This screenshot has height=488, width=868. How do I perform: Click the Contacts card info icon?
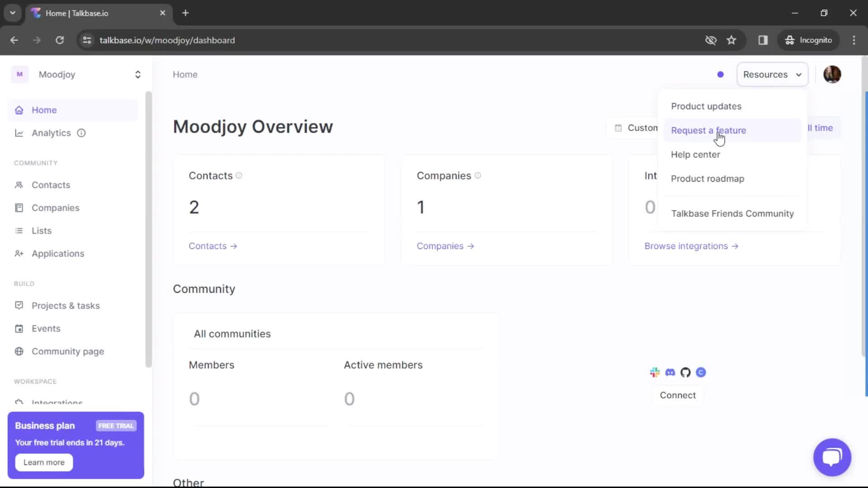pos(239,176)
